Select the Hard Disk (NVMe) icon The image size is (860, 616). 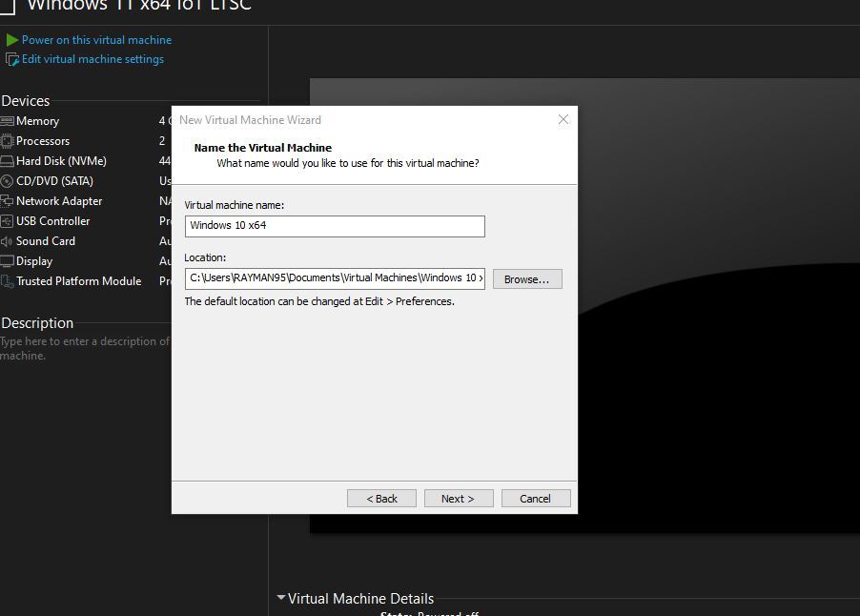click(7, 161)
